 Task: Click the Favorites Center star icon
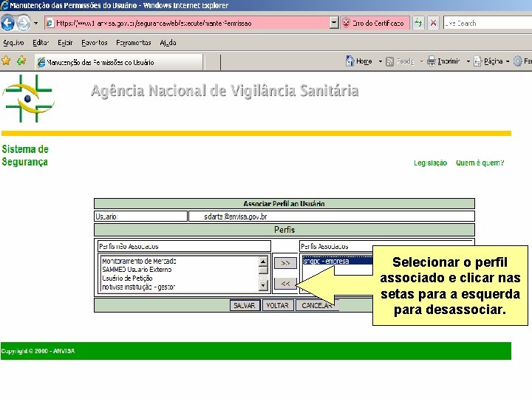(7, 61)
